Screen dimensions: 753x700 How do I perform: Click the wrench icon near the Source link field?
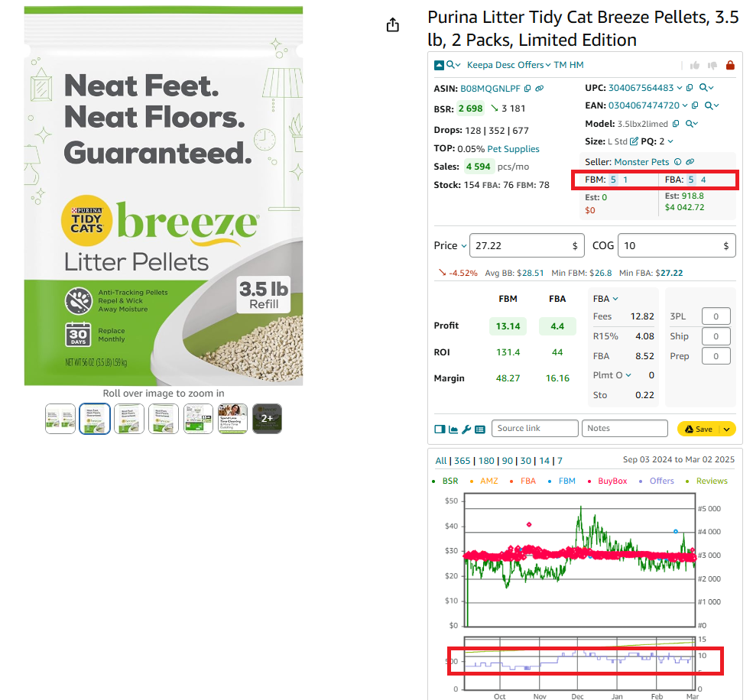[466, 429]
